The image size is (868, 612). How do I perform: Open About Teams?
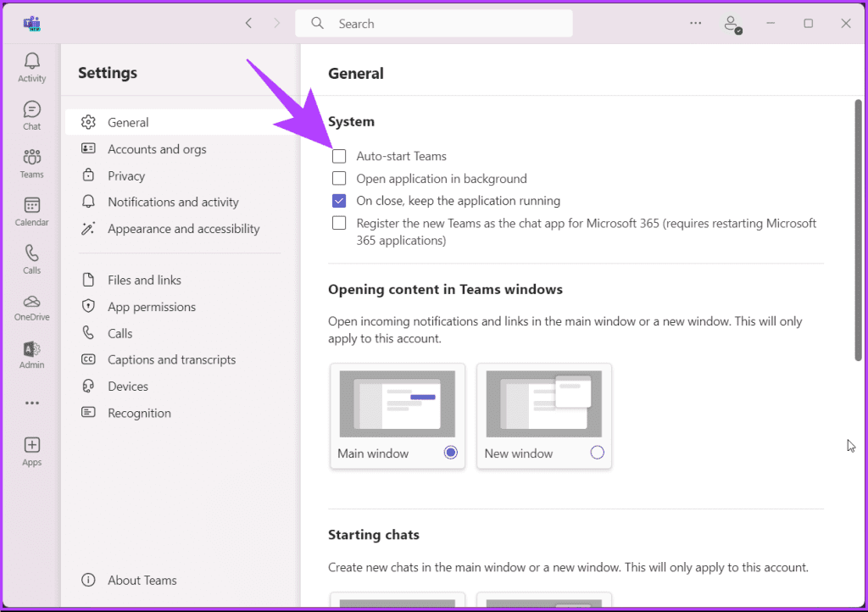click(x=142, y=580)
